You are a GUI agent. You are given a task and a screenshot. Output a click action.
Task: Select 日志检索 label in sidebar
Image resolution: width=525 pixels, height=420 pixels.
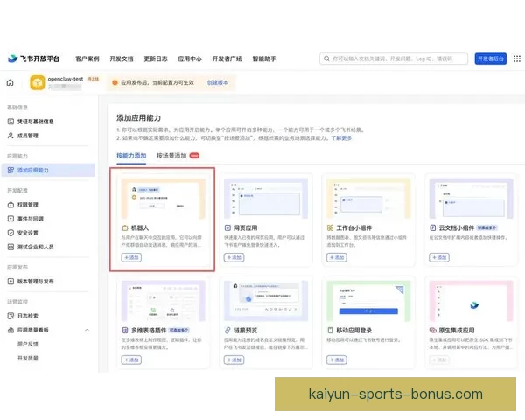click(x=28, y=316)
